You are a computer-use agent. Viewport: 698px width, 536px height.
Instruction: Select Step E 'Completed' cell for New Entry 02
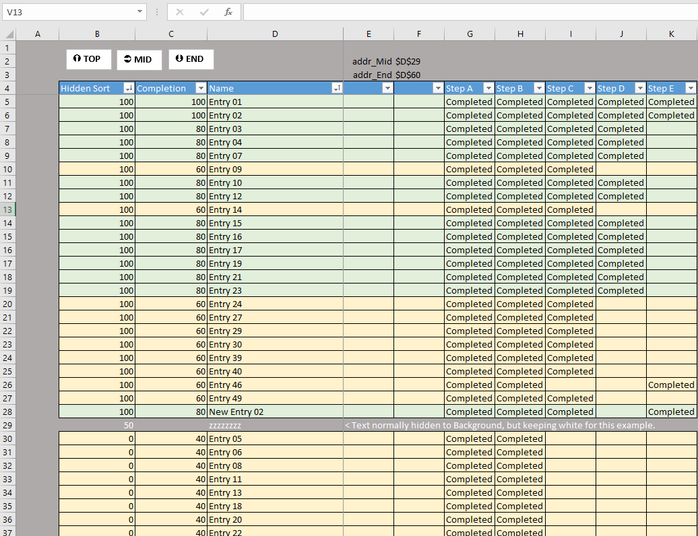click(x=671, y=412)
